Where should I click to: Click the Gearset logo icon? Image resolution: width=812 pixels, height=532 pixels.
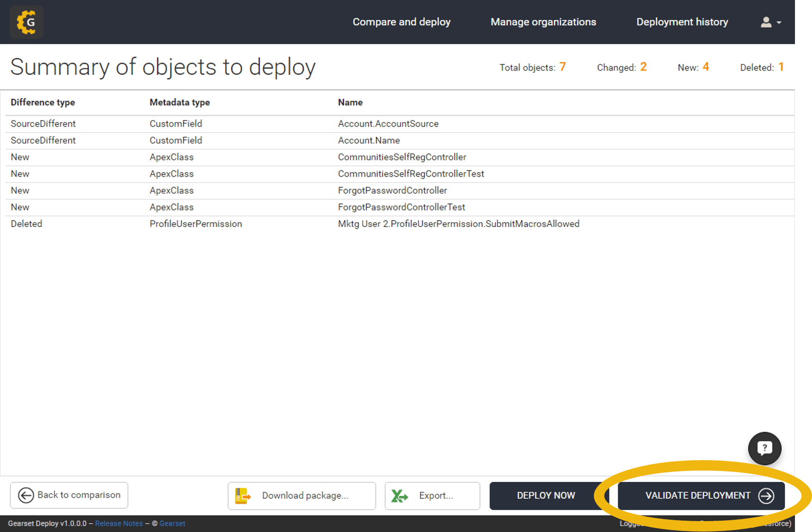(26, 21)
